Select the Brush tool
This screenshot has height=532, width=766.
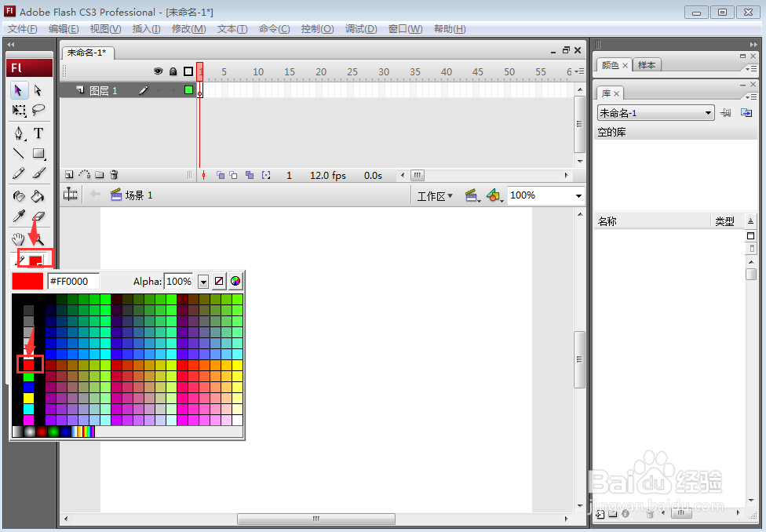[x=38, y=173]
